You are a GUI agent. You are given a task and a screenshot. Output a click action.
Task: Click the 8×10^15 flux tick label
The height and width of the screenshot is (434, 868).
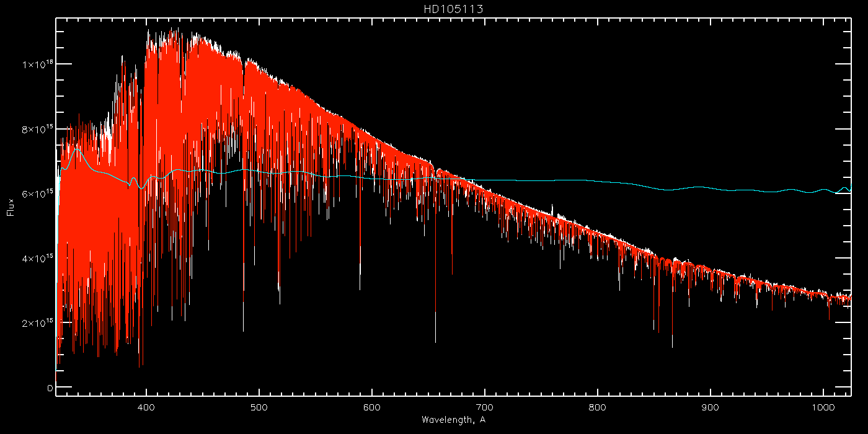point(37,129)
